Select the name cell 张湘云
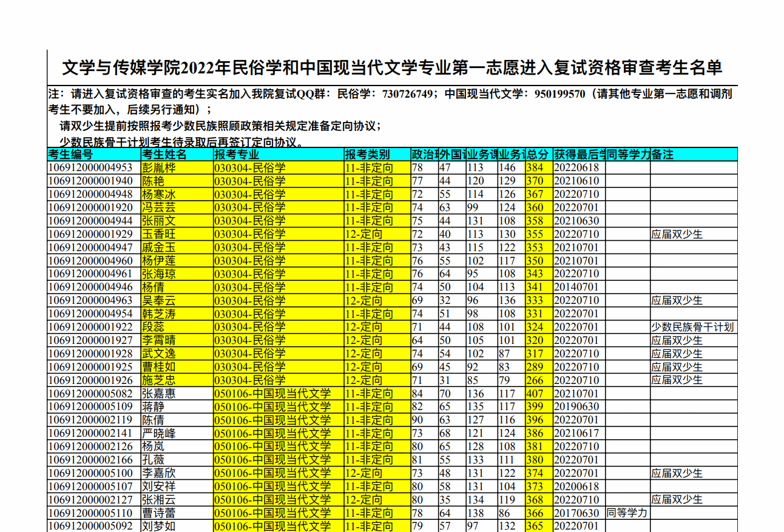This screenshot has height=532, width=784. tap(177, 500)
